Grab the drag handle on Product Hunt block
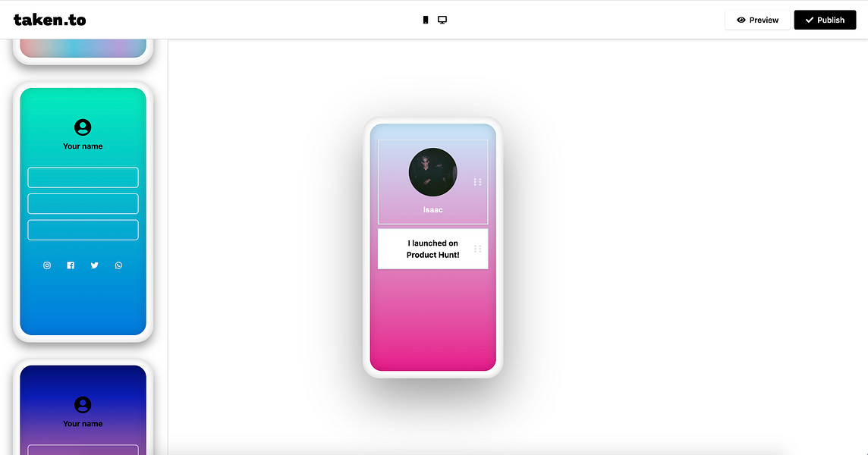Image resolution: width=868 pixels, height=455 pixels. (x=477, y=249)
